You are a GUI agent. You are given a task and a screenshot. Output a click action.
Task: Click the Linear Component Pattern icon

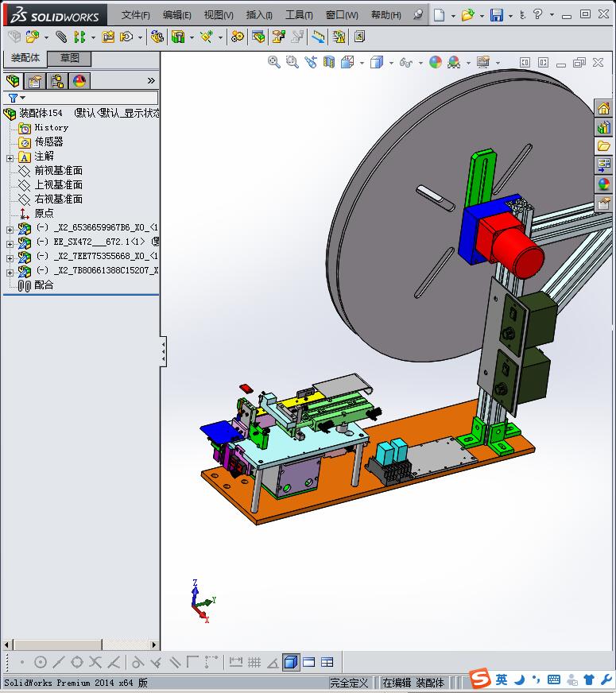point(79,37)
